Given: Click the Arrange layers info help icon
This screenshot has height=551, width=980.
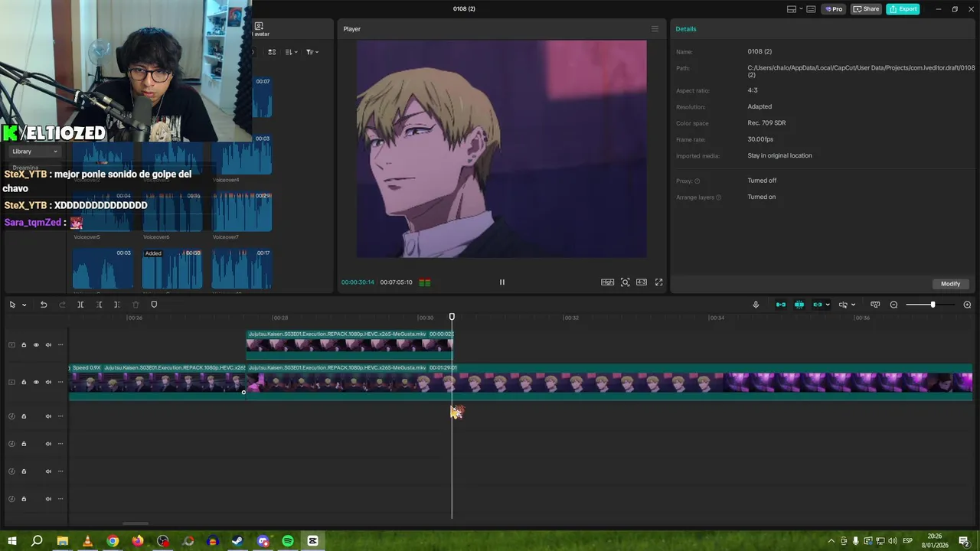Looking at the screenshot, I should click(x=718, y=197).
